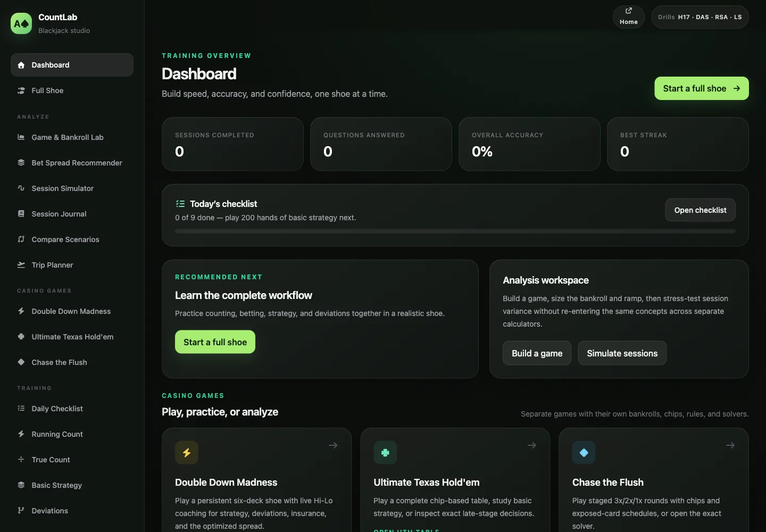
Task: Click the green club icon on Ultimate Texas Hold'em card
Action: click(x=385, y=453)
